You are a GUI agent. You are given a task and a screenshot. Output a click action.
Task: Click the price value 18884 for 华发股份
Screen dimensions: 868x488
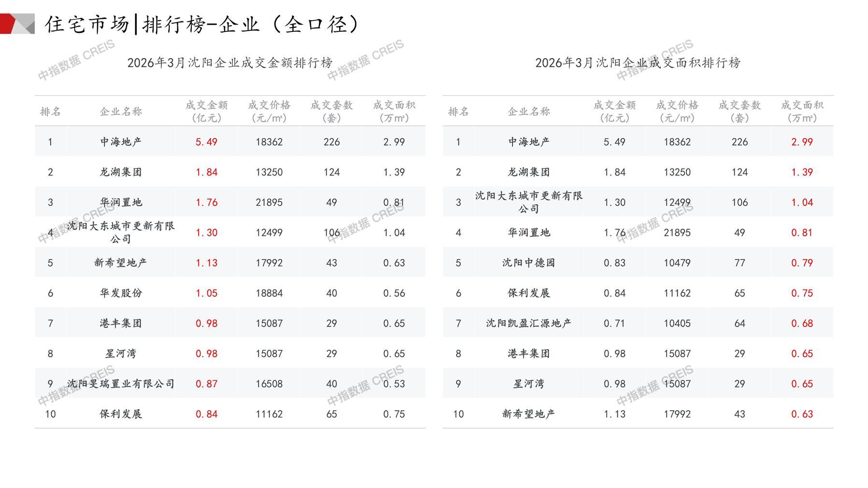click(269, 293)
